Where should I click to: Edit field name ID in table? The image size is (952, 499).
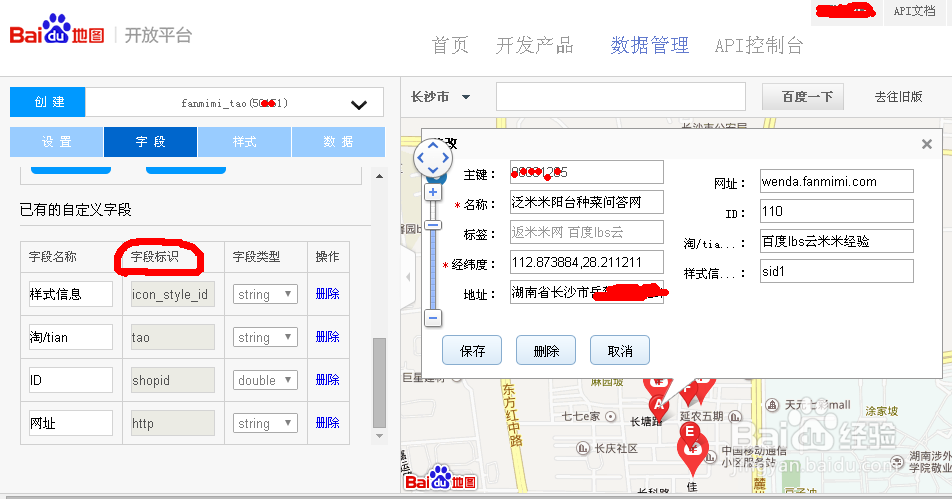(70, 381)
